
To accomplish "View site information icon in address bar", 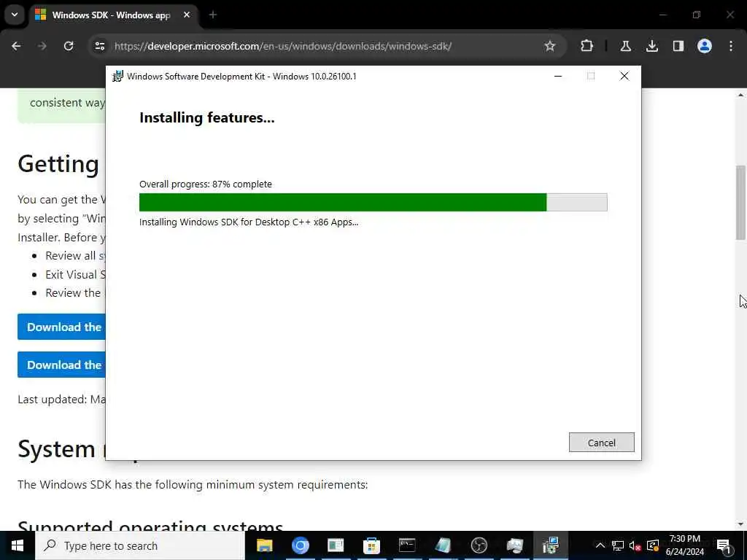I will point(99,46).
